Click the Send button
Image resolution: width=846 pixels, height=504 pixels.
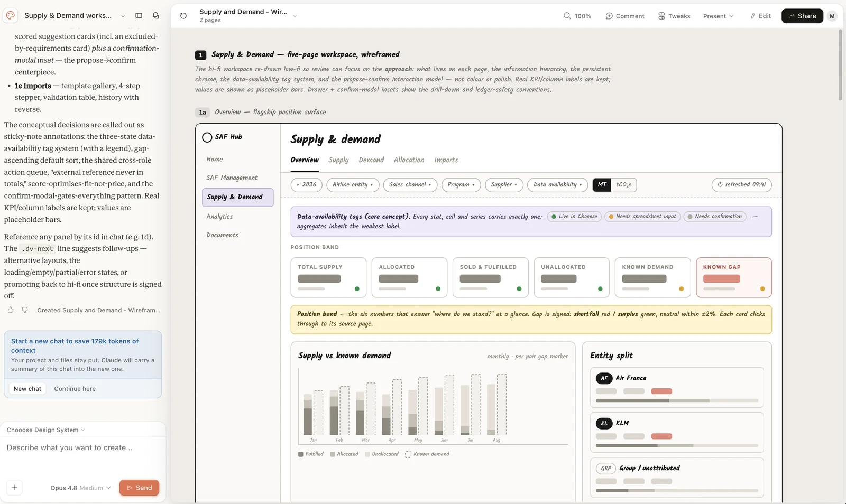click(139, 488)
